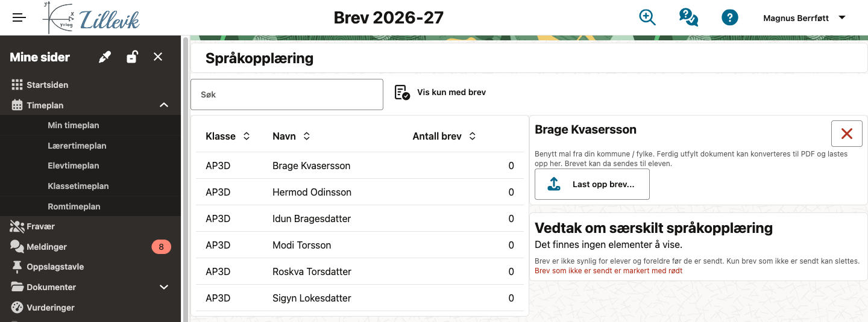Screen dimensions: 868x322
Task: Sort table by Klasse column
Action: (228, 136)
